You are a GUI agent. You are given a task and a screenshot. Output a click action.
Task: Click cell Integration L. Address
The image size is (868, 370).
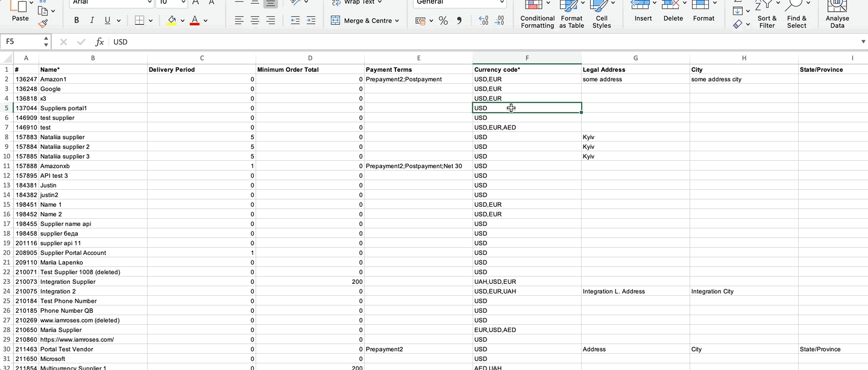coord(635,291)
